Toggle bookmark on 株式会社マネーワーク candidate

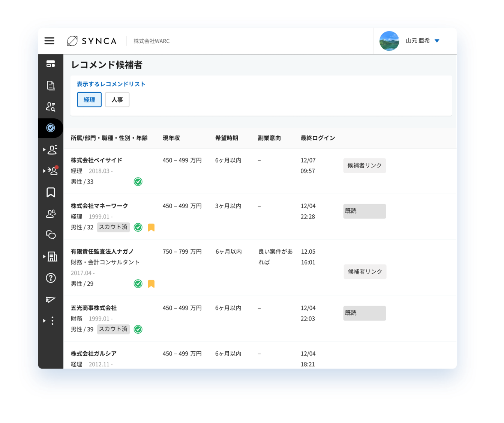(151, 227)
